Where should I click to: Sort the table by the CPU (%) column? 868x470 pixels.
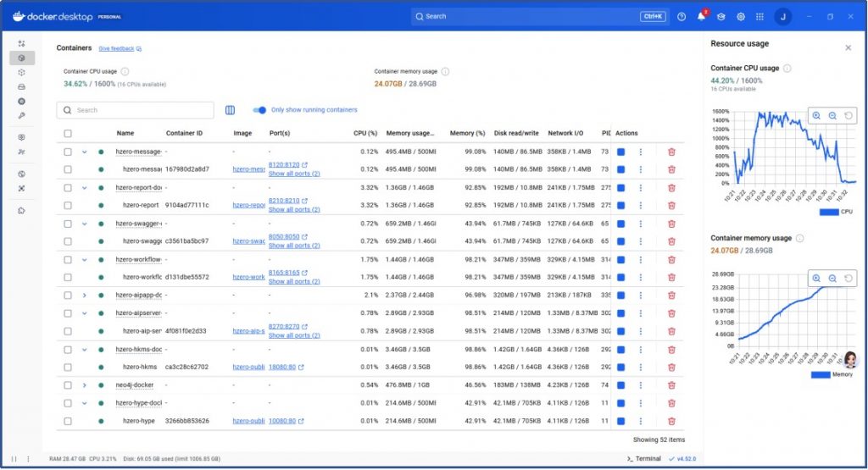click(x=365, y=133)
